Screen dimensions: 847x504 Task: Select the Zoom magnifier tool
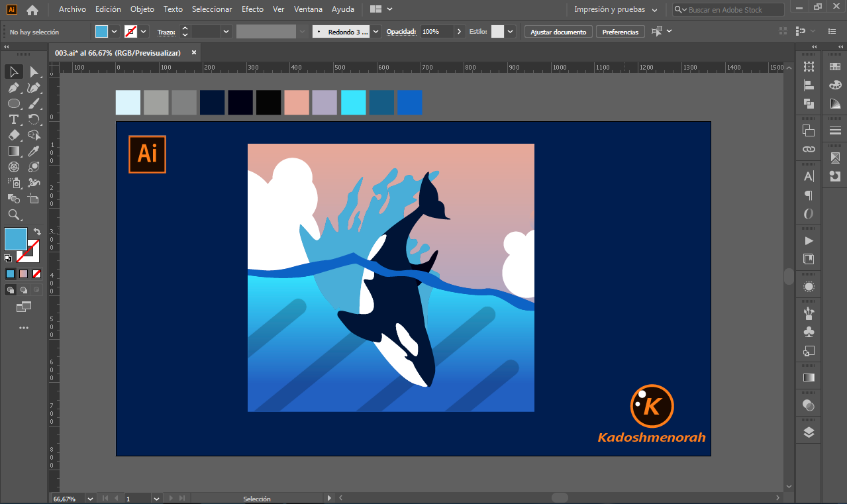(14, 215)
